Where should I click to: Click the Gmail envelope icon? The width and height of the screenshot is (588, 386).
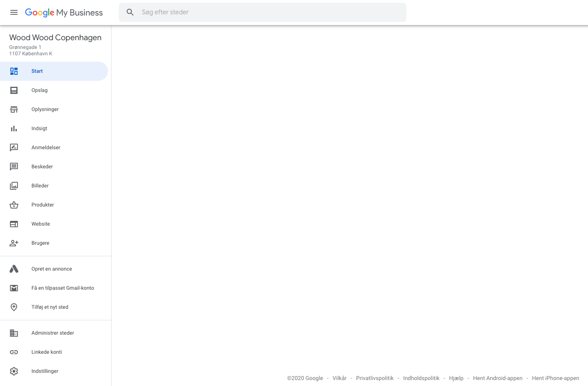(14, 288)
